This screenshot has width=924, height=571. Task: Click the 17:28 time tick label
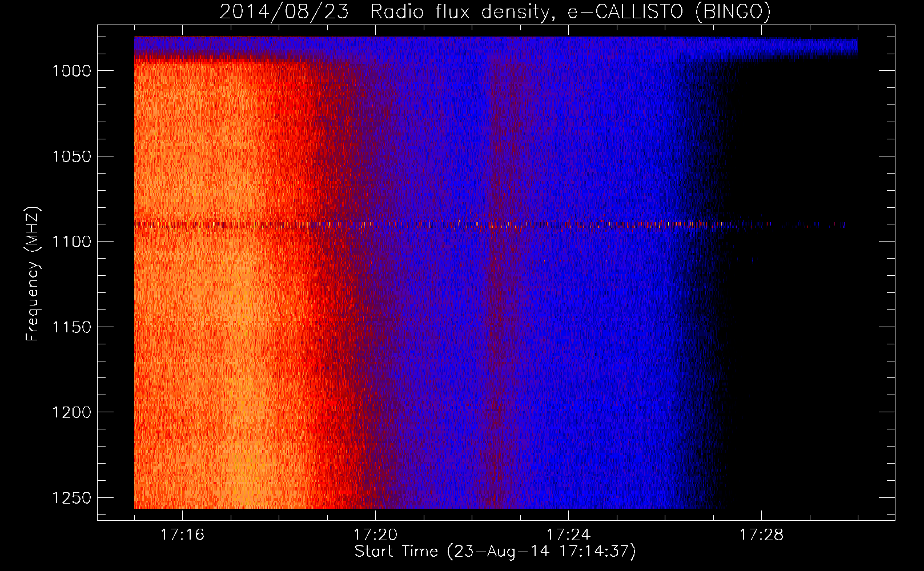tap(761, 535)
